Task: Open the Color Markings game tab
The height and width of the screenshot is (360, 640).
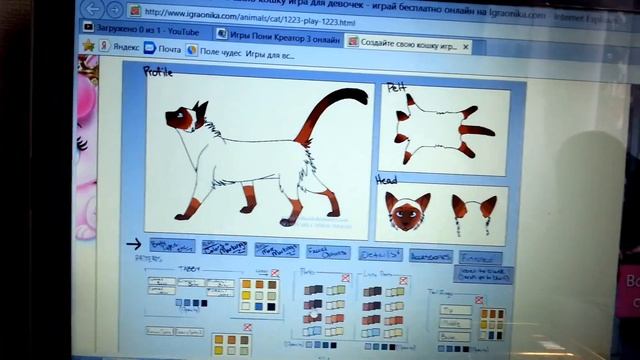Action: coord(224,248)
